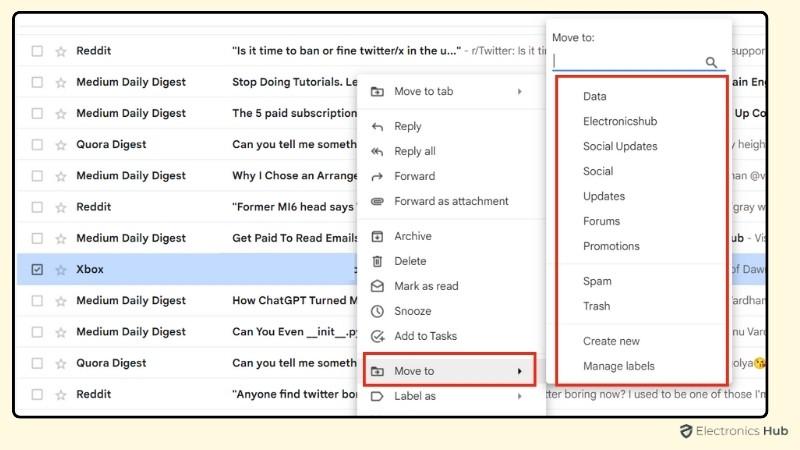The height and width of the screenshot is (450, 800).
Task: Star the 'Former MI6 head says' Reddit email
Action: pyautogui.click(x=61, y=207)
